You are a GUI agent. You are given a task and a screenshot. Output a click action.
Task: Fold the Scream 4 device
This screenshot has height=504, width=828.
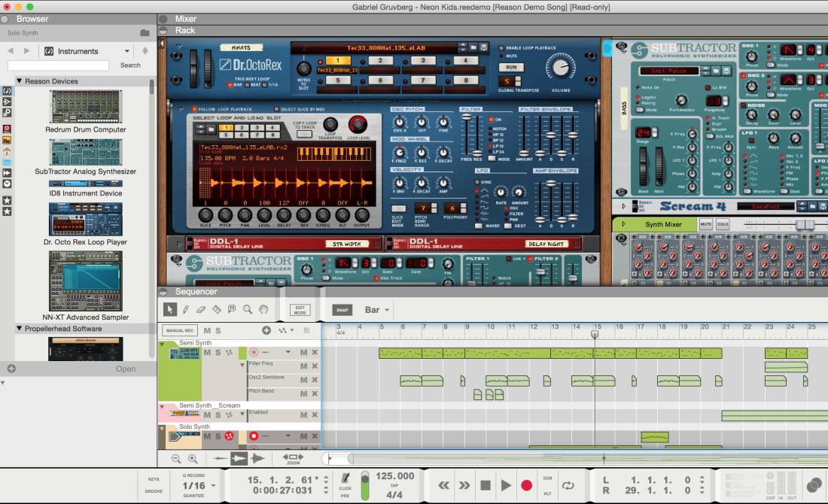pyautogui.click(x=624, y=206)
